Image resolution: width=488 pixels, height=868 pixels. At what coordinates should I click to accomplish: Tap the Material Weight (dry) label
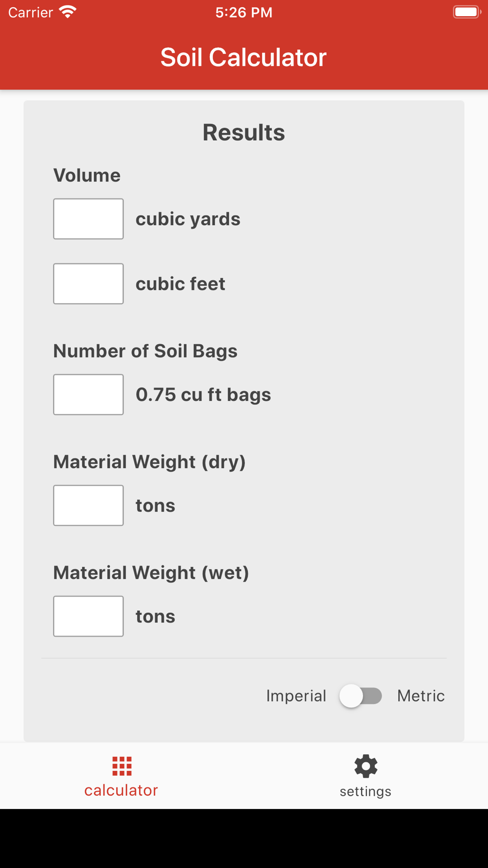(149, 462)
